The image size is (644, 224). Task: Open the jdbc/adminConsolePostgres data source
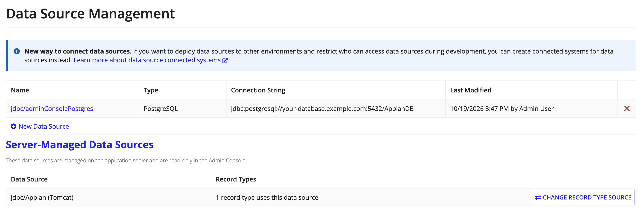point(52,108)
